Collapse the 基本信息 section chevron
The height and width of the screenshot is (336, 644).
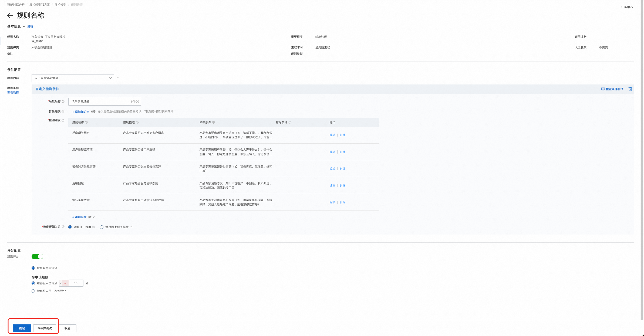(24, 26)
